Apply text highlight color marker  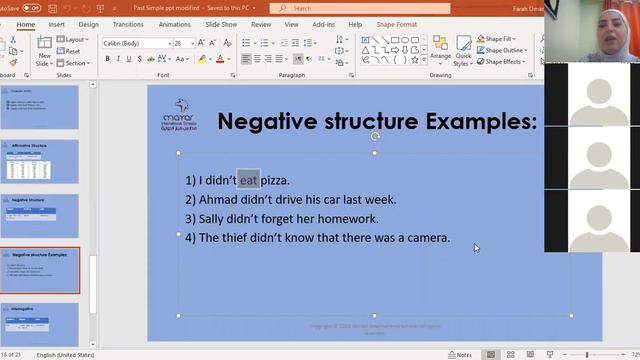(202, 59)
